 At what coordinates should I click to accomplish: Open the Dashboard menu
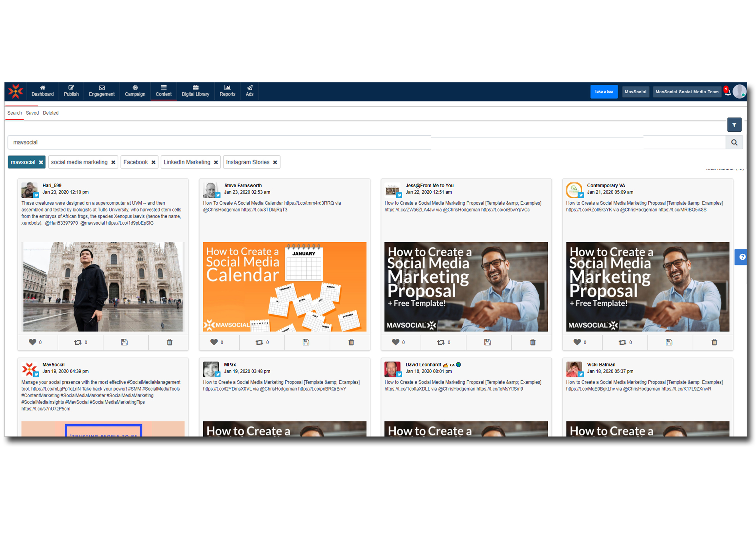[x=42, y=91]
